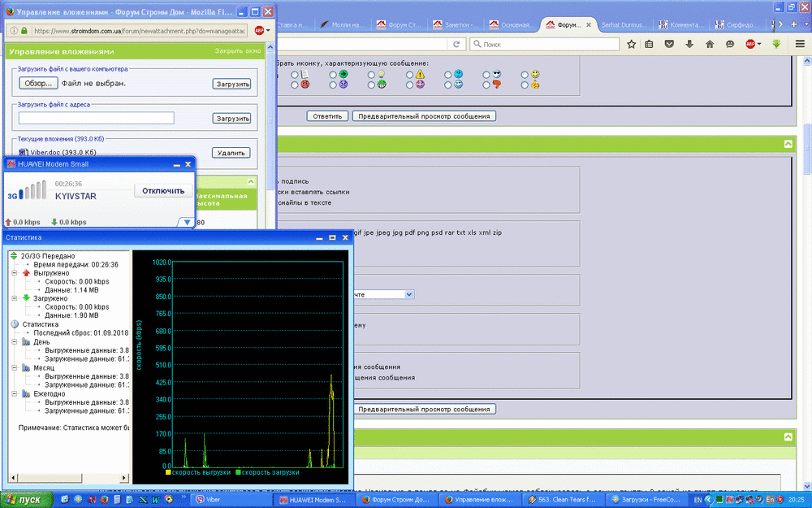This screenshot has height=508, width=812.
Task: Click the Viber.doc document icon under Текущие вложения
Action: coord(24,152)
